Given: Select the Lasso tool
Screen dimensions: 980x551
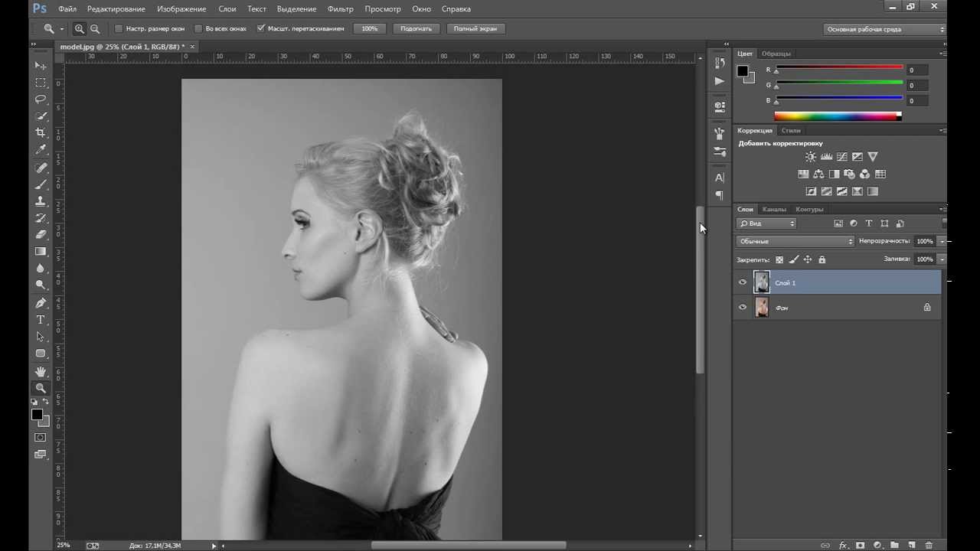Looking at the screenshot, I should (x=41, y=99).
